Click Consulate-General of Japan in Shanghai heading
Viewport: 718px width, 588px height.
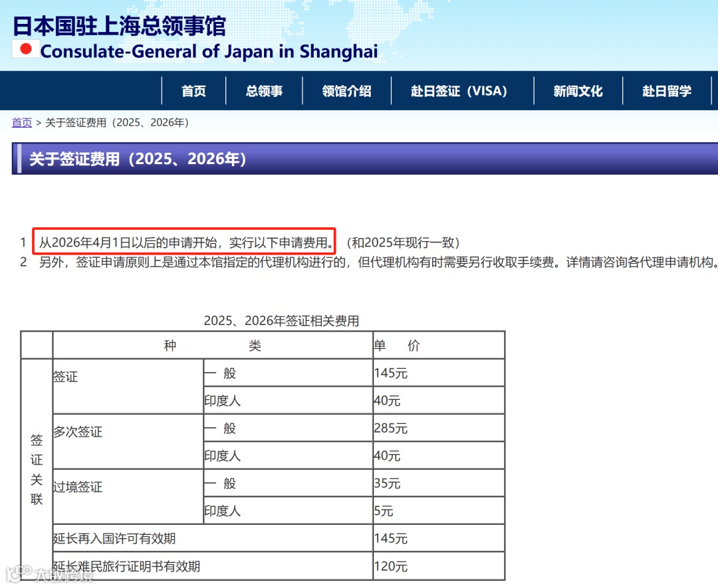pos(209,51)
